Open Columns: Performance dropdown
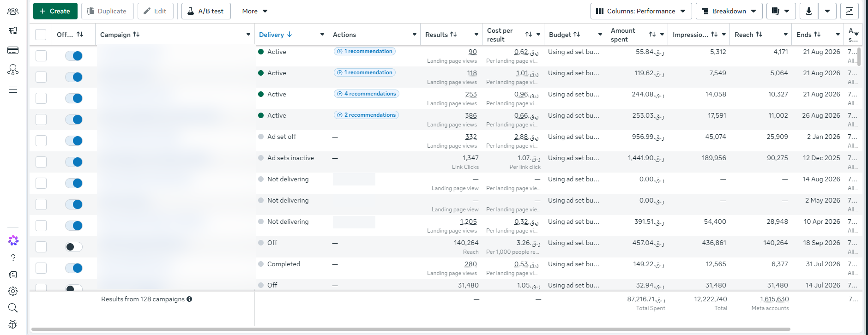The height and width of the screenshot is (335, 868). (641, 11)
